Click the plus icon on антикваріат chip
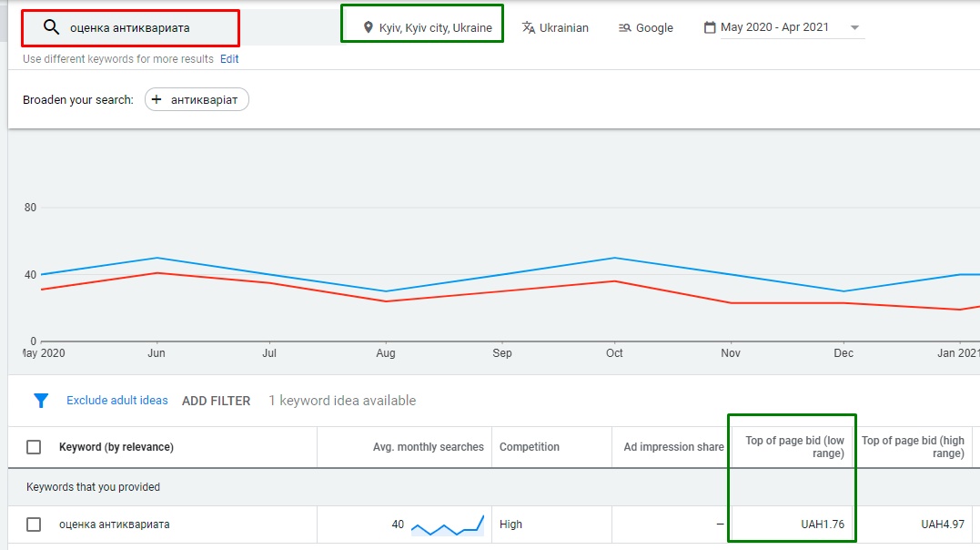The width and height of the screenshot is (980, 550). click(x=157, y=100)
